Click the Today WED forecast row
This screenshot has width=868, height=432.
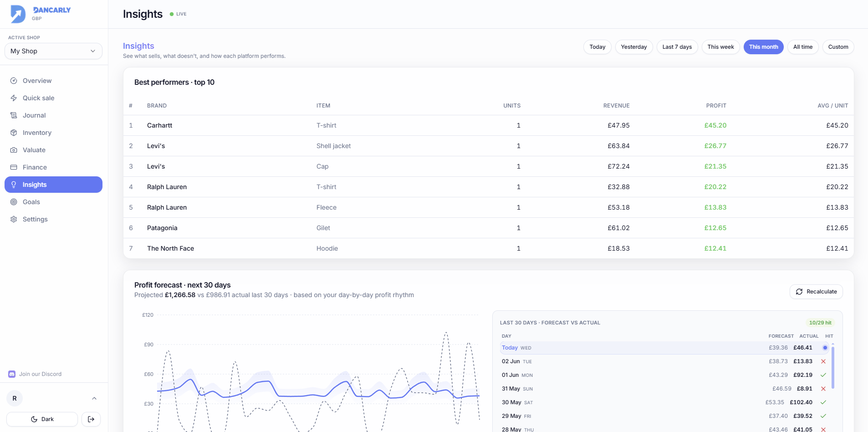pyautogui.click(x=665, y=348)
